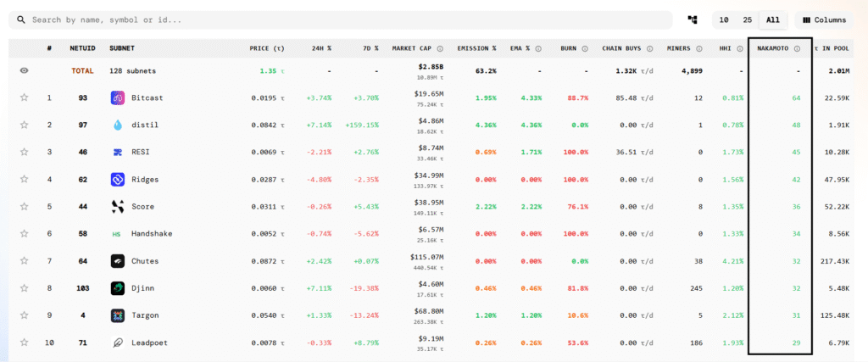
Task: Select the 25 rows option
Action: 747,19
